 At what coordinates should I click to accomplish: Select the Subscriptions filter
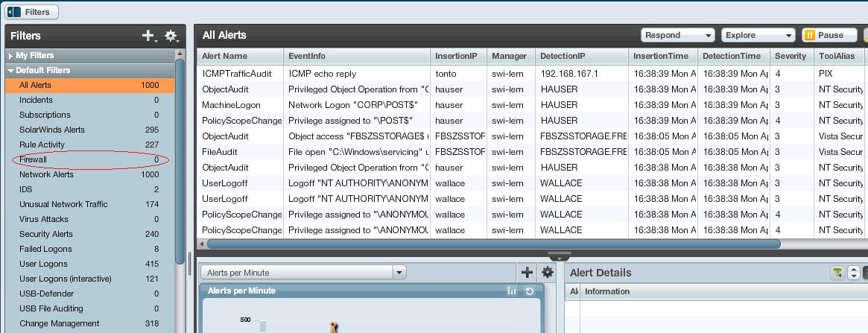(89, 115)
